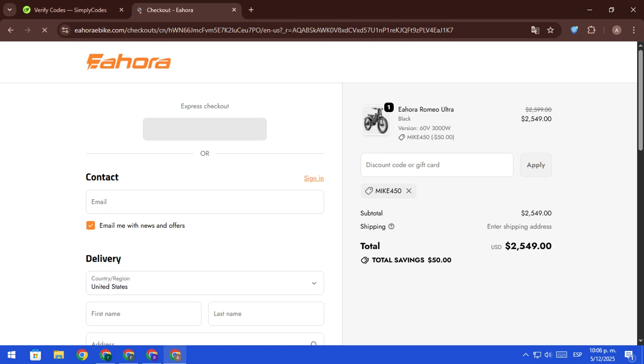The width and height of the screenshot is (644, 364).
Task: Focus the Discount code or gift card field
Action: (x=437, y=165)
